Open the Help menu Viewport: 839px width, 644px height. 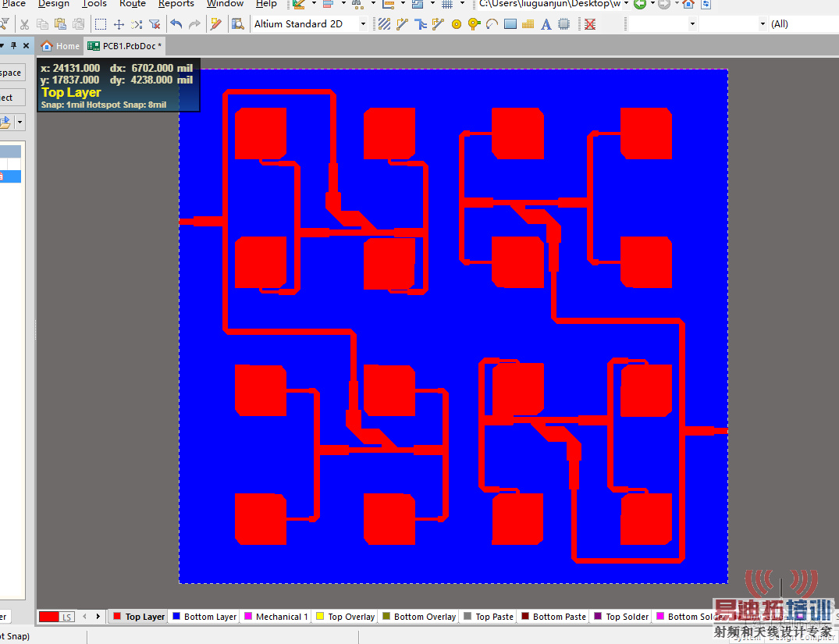tap(266, 4)
